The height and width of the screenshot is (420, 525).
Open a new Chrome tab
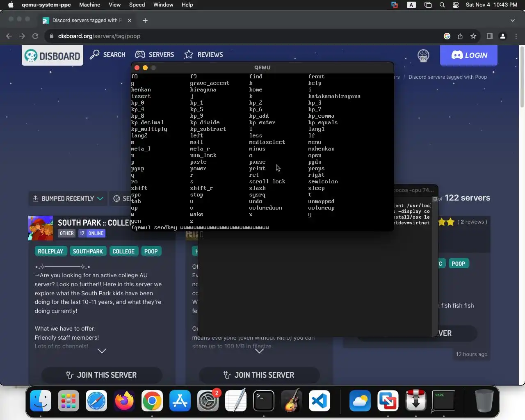tap(145, 21)
